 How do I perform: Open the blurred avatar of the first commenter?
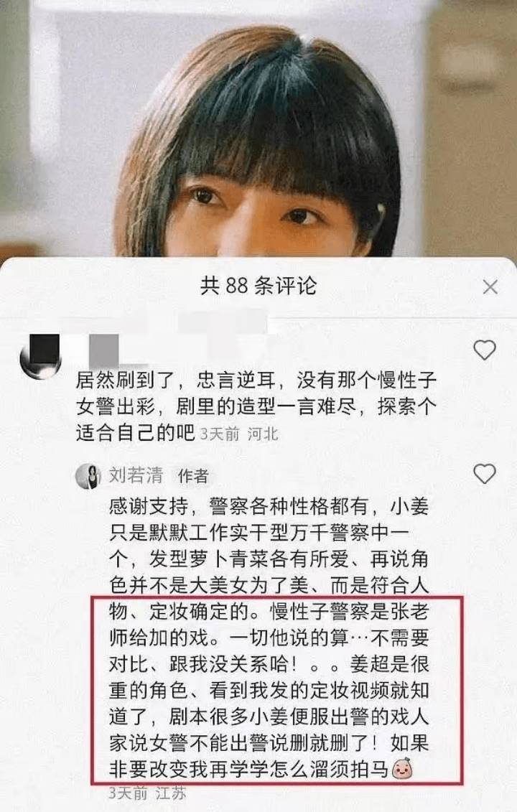point(40,357)
